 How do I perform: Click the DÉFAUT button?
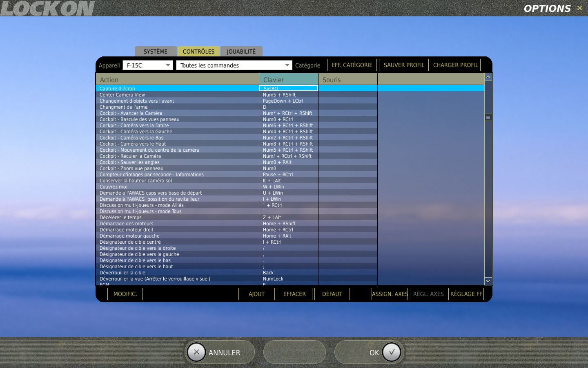[x=332, y=294]
